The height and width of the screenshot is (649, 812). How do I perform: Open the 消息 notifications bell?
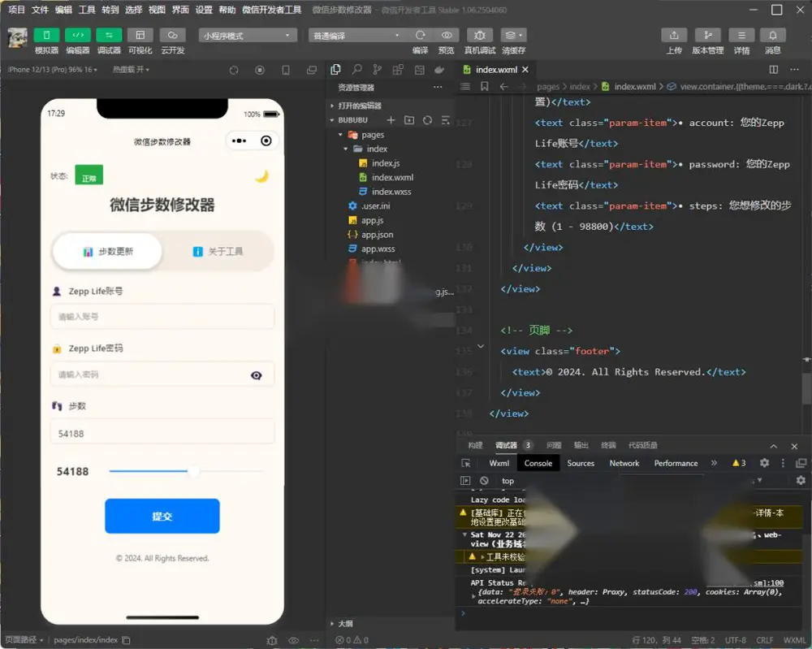pos(773,35)
